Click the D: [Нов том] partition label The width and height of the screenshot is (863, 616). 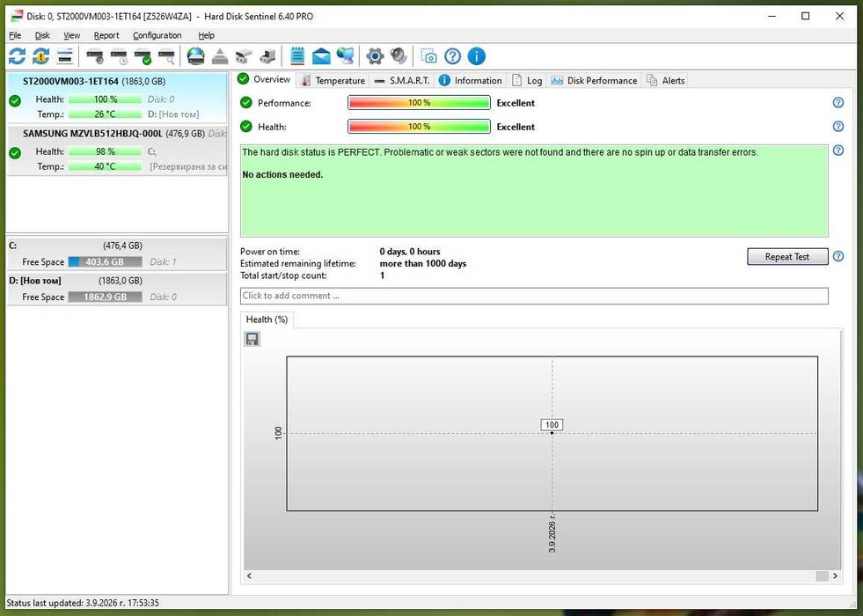[x=35, y=281]
